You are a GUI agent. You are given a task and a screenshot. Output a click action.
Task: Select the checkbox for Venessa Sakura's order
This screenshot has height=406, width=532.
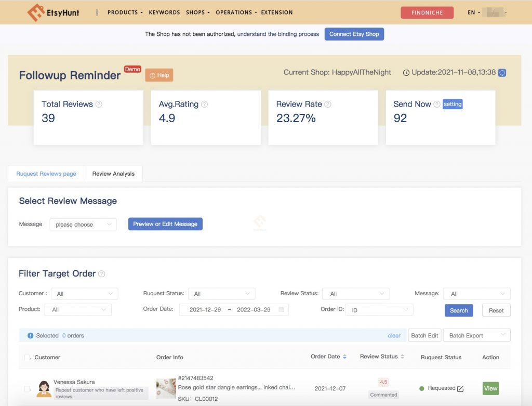28,388
